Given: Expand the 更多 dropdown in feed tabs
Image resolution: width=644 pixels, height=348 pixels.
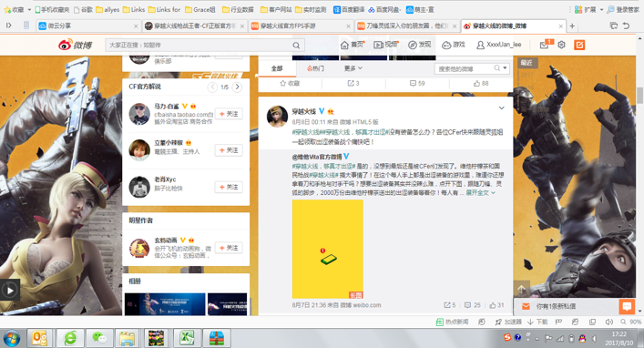Looking at the screenshot, I should click(x=353, y=68).
